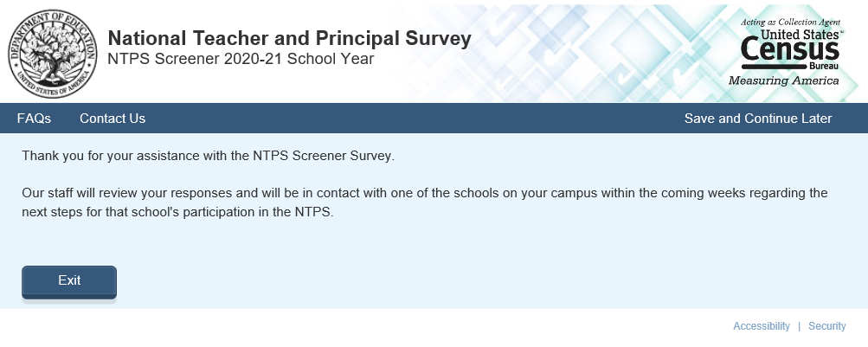868x347 pixels.
Task: Click the National Teacher and Principal Survey heading
Action: pyautogui.click(x=289, y=39)
